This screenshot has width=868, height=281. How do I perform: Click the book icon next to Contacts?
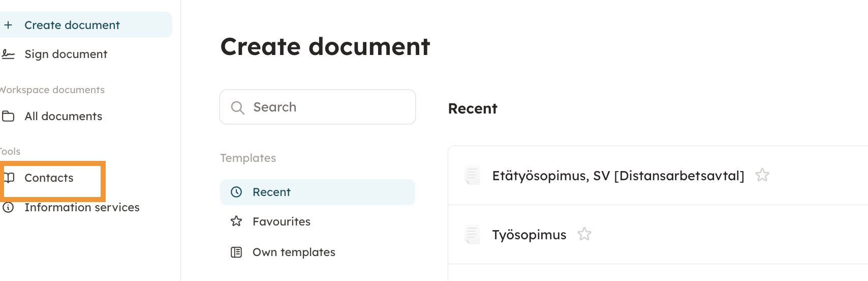(9, 178)
